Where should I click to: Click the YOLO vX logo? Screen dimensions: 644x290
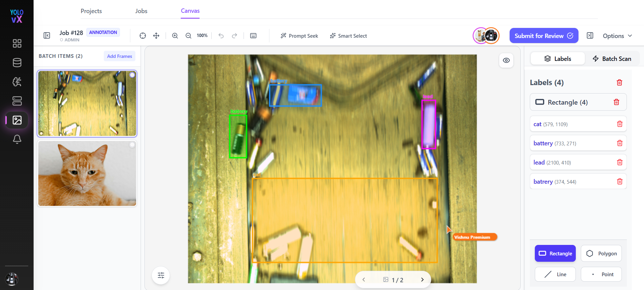tap(16, 16)
